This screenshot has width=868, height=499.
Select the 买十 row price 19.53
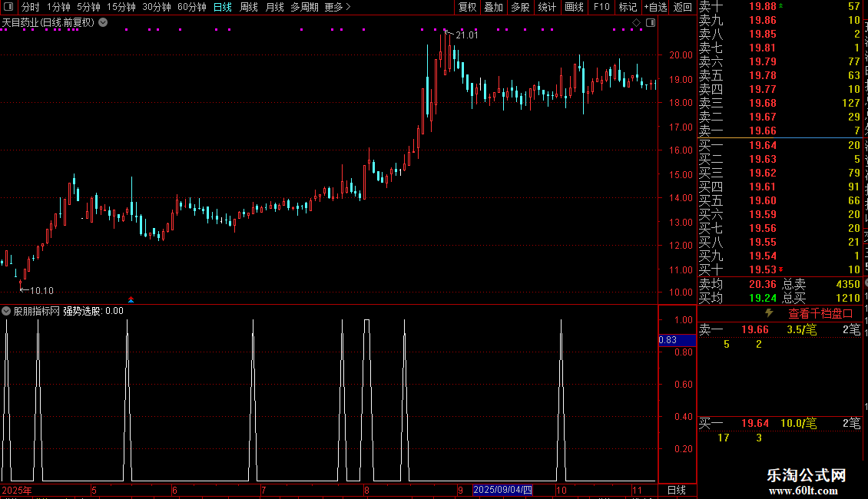762,269
